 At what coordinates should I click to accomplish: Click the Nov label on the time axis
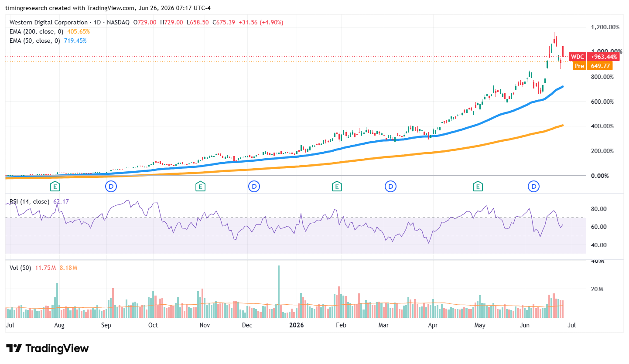[x=205, y=325]
